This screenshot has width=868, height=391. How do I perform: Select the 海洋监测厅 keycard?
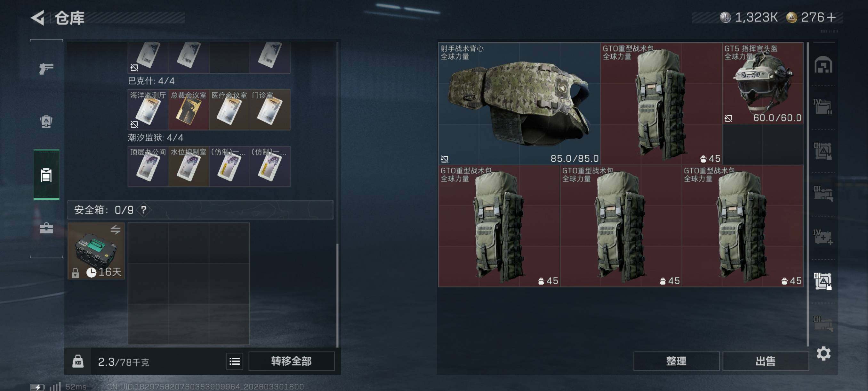point(148,110)
